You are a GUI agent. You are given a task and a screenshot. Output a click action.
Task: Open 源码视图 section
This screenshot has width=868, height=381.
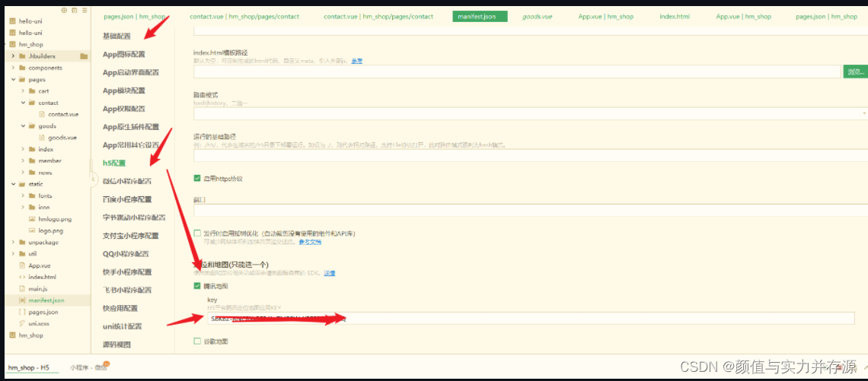point(116,344)
